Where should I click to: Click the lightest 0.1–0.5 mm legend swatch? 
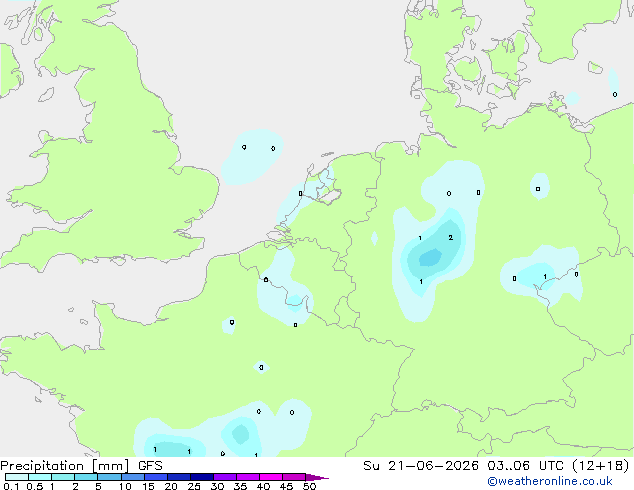(17, 477)
